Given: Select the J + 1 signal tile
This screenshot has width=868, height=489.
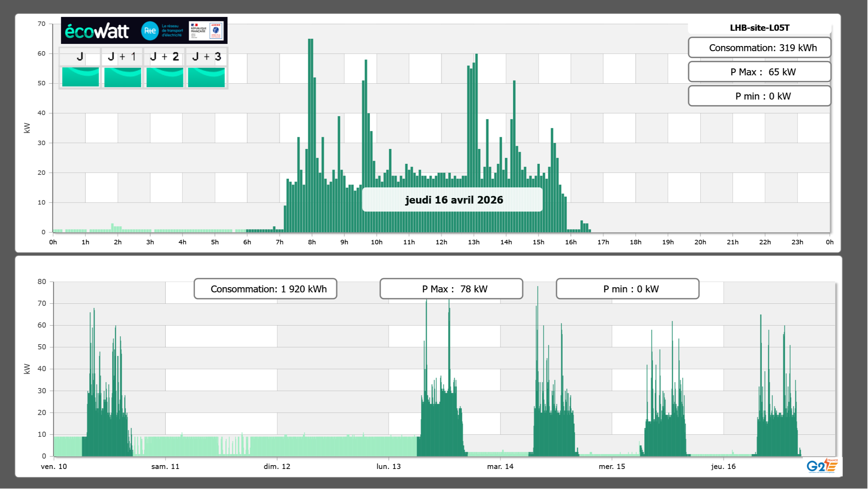Looking at the screenshot, I should (123, 77).
